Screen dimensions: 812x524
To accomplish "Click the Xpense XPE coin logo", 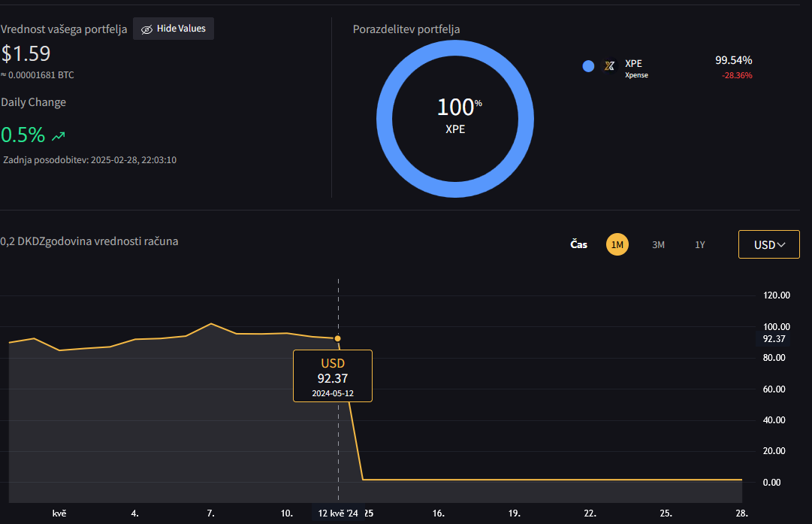I will pos(610,66).
